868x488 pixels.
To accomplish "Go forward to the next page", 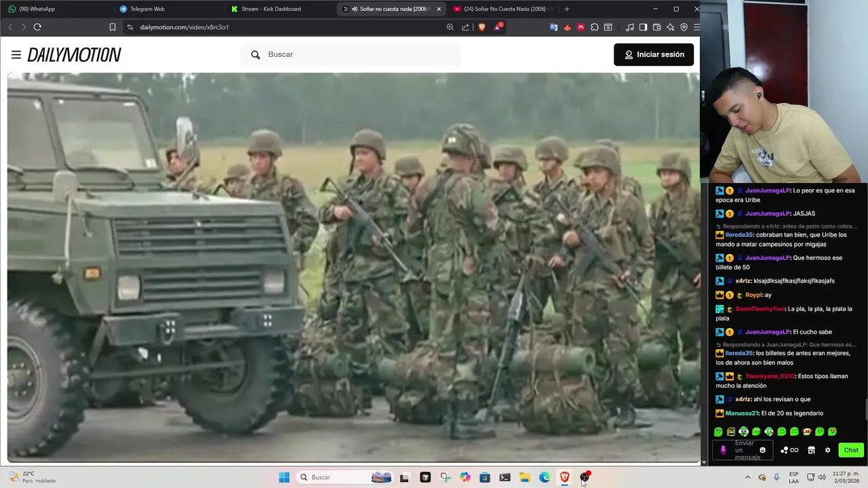I will click(x=23, y=27).
